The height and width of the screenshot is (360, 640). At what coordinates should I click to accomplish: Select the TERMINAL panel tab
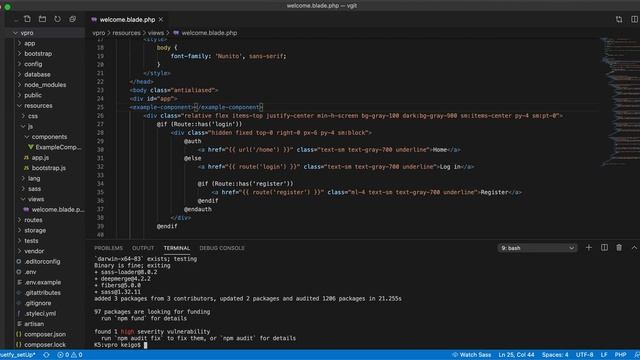(x=177, y=248)
